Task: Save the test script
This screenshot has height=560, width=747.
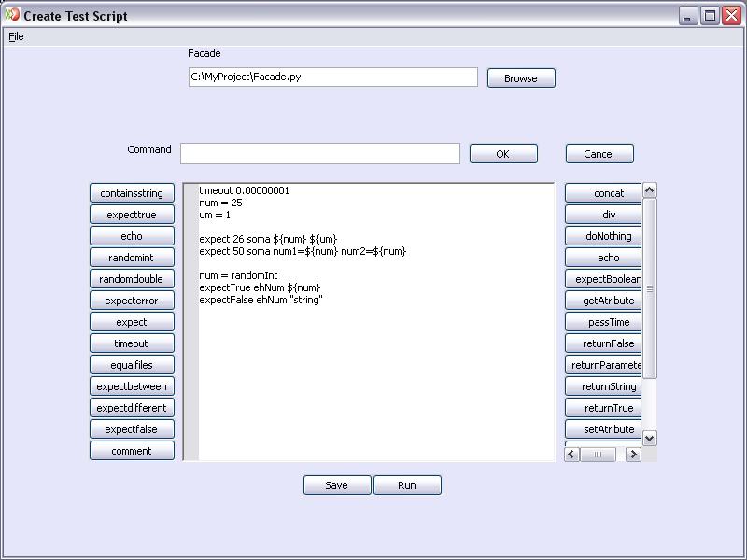Action: pos(336,485)
